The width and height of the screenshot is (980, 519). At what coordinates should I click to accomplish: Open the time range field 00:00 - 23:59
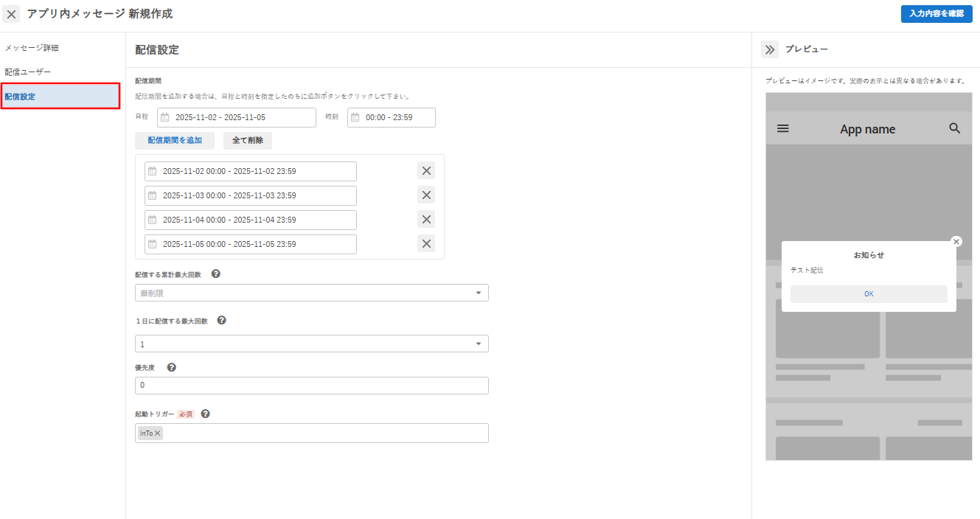click(x=392, y=117)
